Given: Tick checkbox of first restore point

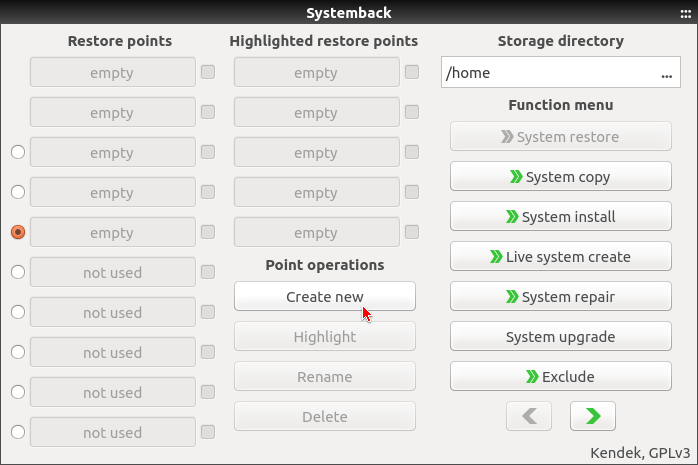Looking at the screenshot, I should (208, 72).
